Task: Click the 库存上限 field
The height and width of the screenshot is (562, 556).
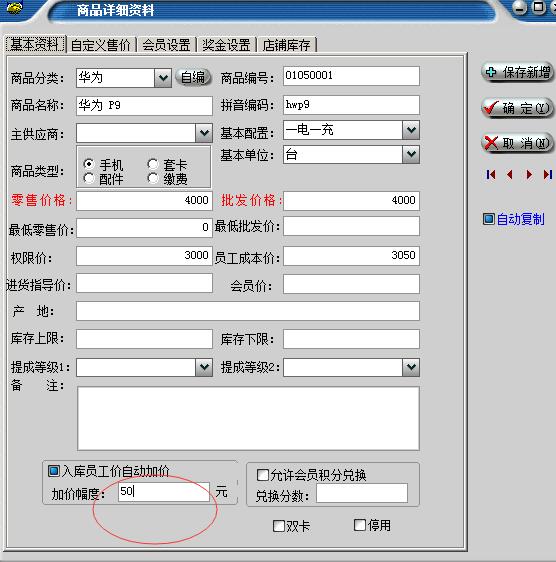Action: point(144,339)
